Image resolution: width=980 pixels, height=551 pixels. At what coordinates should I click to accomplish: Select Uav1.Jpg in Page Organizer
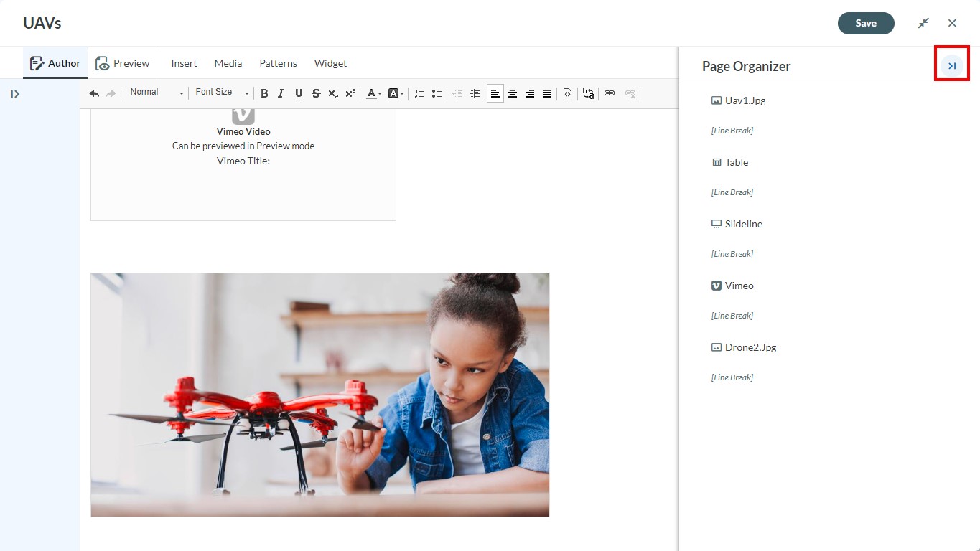(738, 100)
